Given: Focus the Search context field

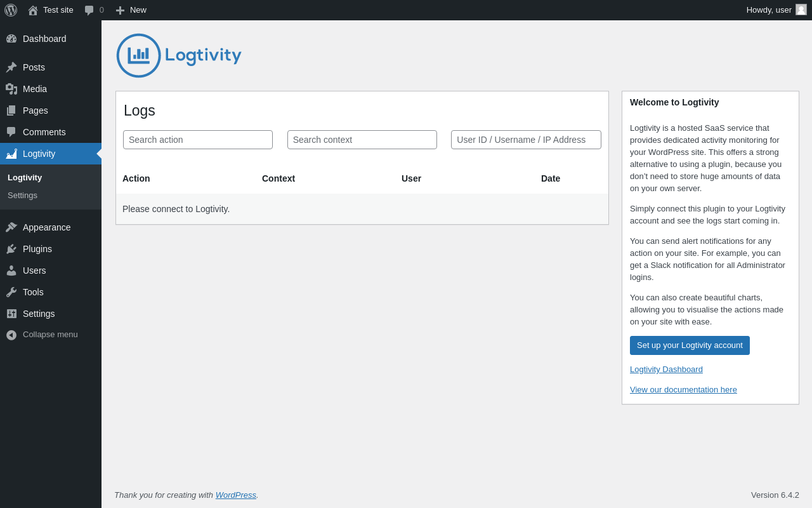Looking at the screenshot, I should coord(362,140).
